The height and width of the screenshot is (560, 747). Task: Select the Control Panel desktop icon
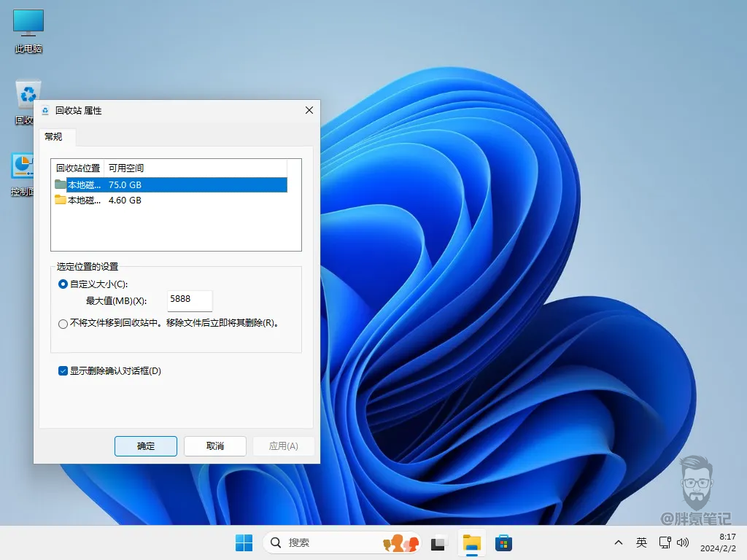tap(23, 175)
